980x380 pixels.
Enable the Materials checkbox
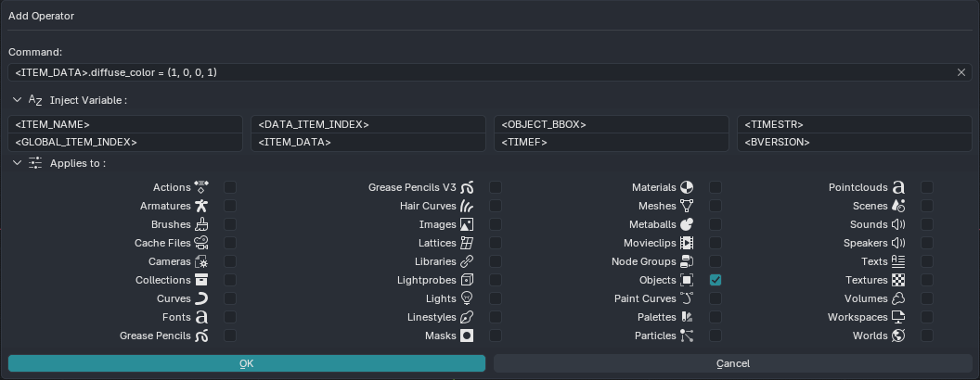tap(716, 187)
